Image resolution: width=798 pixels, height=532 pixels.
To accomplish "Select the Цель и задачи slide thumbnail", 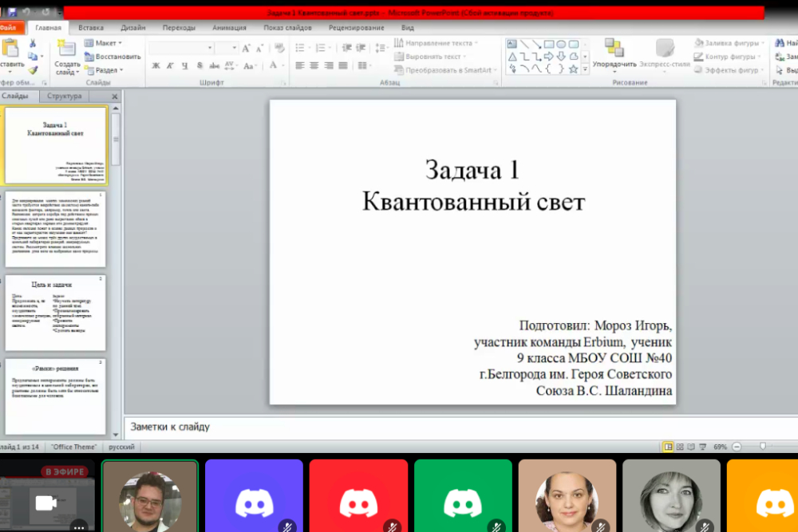I will [x=55, y=313].
